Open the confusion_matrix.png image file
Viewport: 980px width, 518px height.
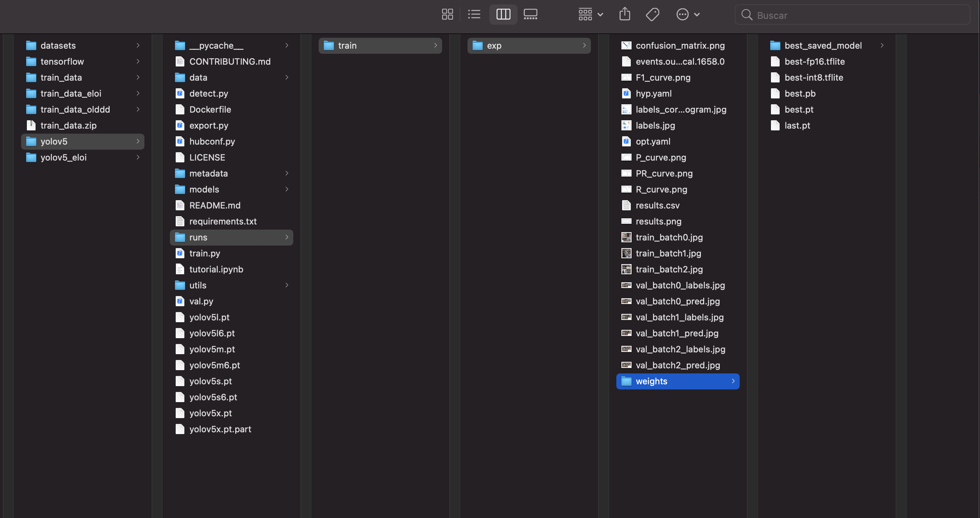(x=680, y=45)
